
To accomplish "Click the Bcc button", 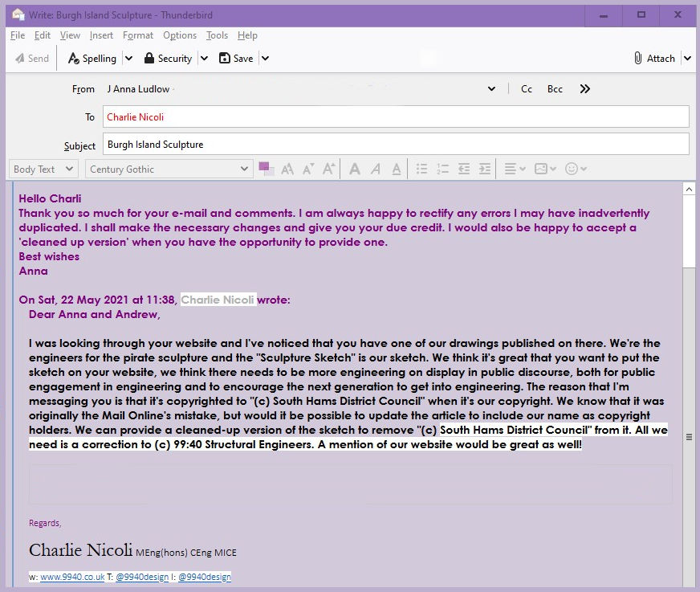I will click(555, 89).
